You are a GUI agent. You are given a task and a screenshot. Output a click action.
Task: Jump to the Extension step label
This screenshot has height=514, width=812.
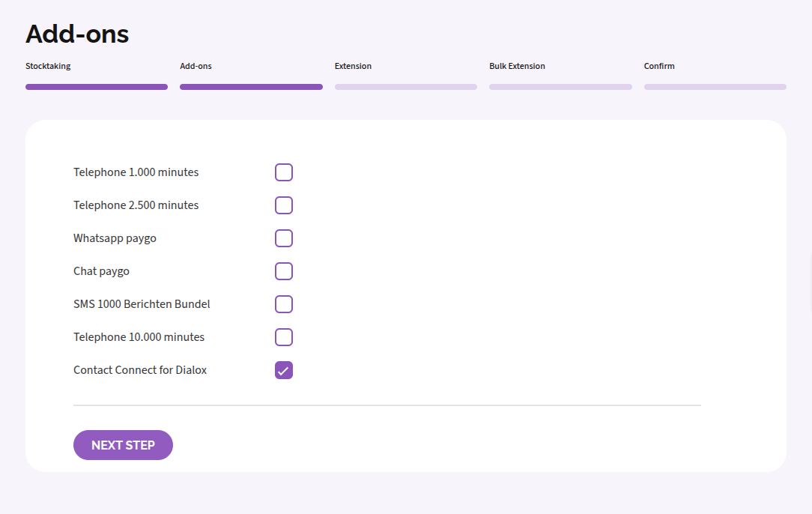tap(353, 66)
